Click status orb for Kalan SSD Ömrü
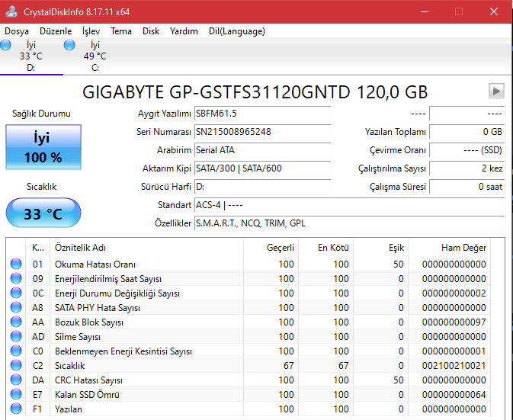Screen dimensions: 513x420 coord(16,394)
